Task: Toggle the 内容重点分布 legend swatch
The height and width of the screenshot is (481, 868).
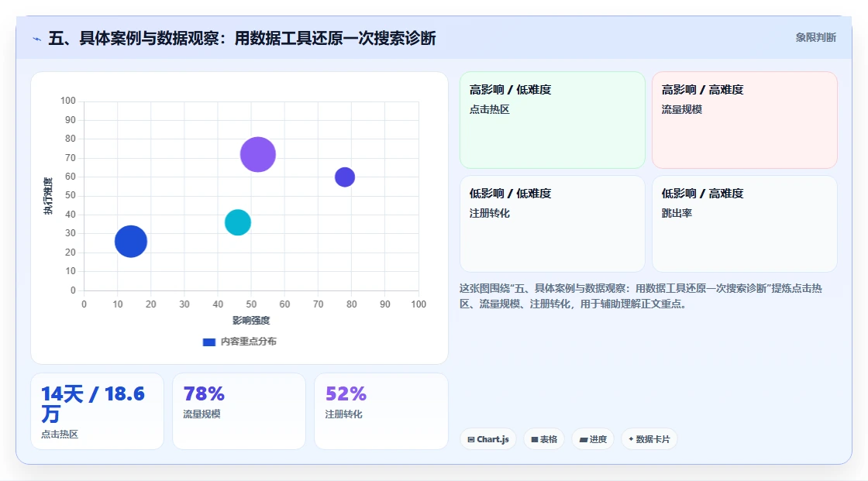Action: [208, 342]
